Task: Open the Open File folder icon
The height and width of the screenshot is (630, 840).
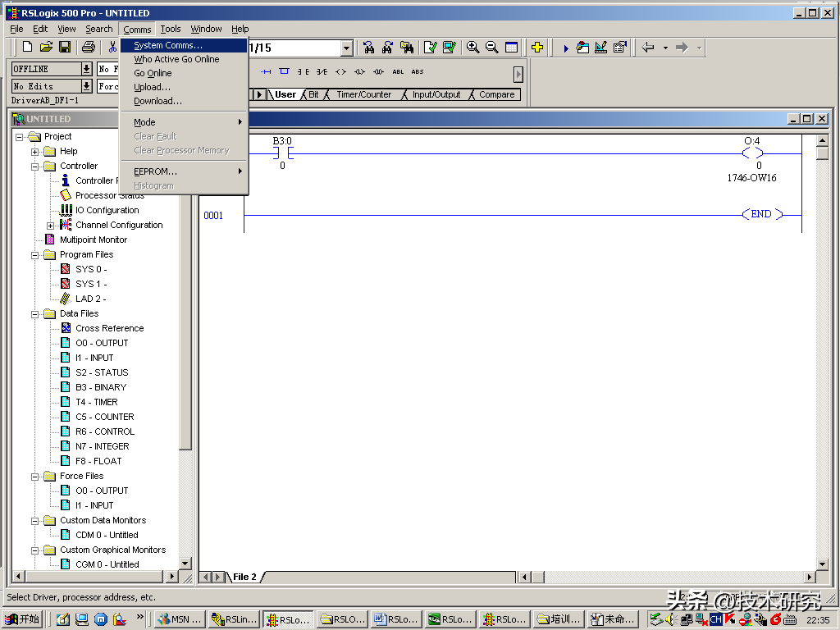Action: [46, 48]
